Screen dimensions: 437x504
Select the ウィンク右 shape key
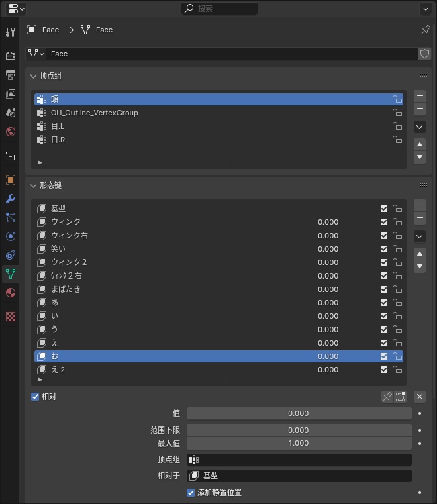coord(219,236)
